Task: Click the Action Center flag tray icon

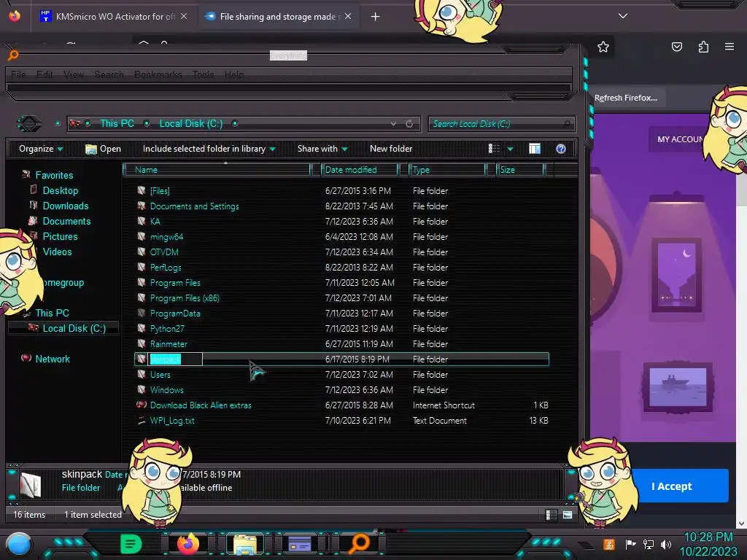Action: 630,544
